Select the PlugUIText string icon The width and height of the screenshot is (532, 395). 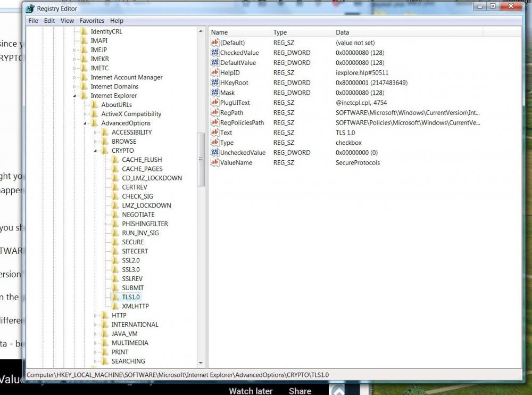click(x=215, y=102)
